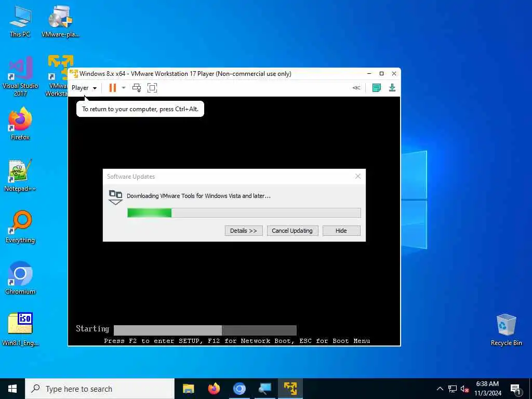Select the Notepad++ desktop shortcut
532x399 pixels.
click(20, 176)
